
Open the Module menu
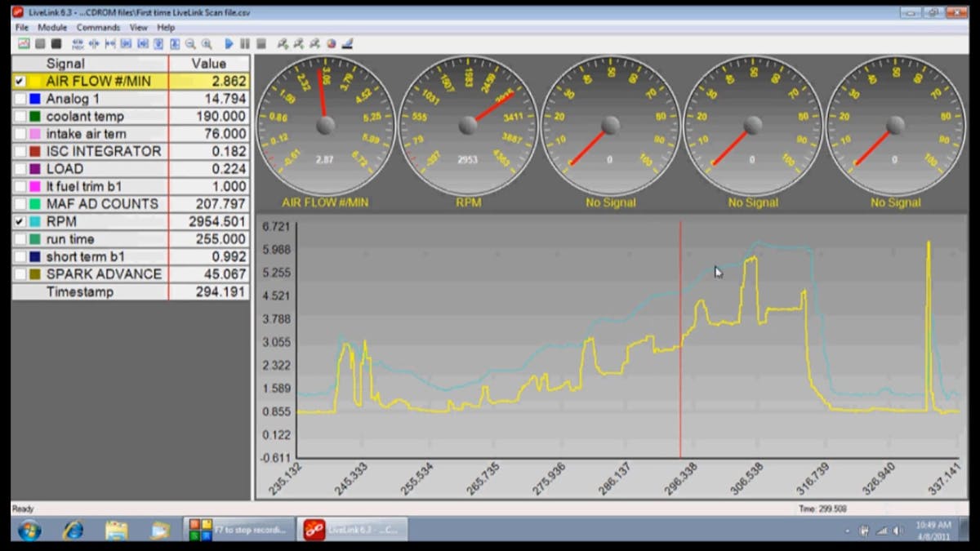pos(52,28)
